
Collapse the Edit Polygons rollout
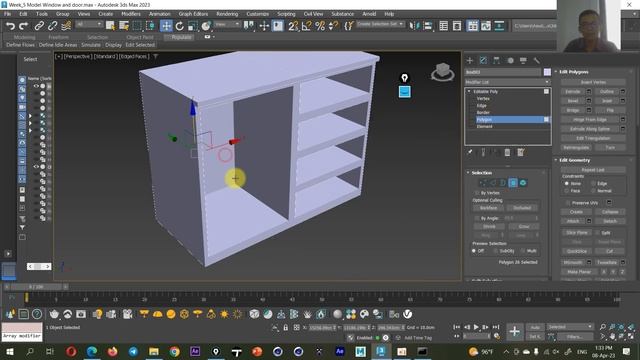pyautogui.click(x=556, y=71)
